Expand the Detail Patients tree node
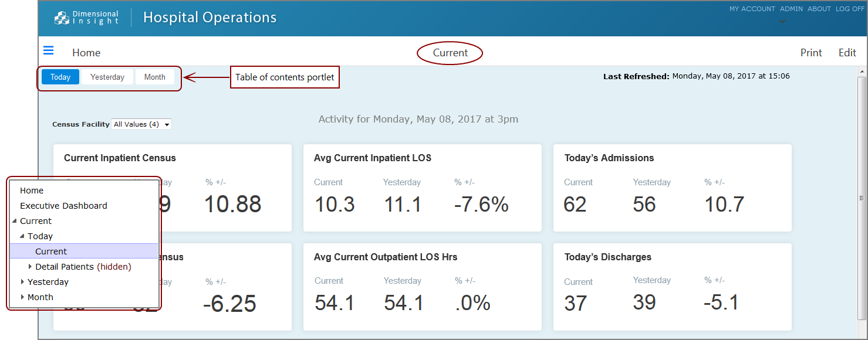Viewport: 868px width, 340px height. coord(30,267)
